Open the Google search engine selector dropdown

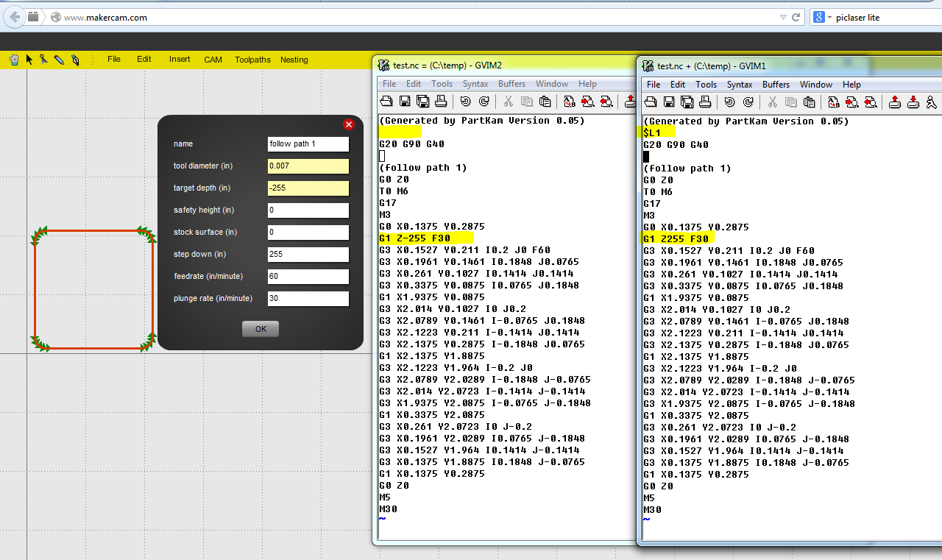(x=822, y=17)
